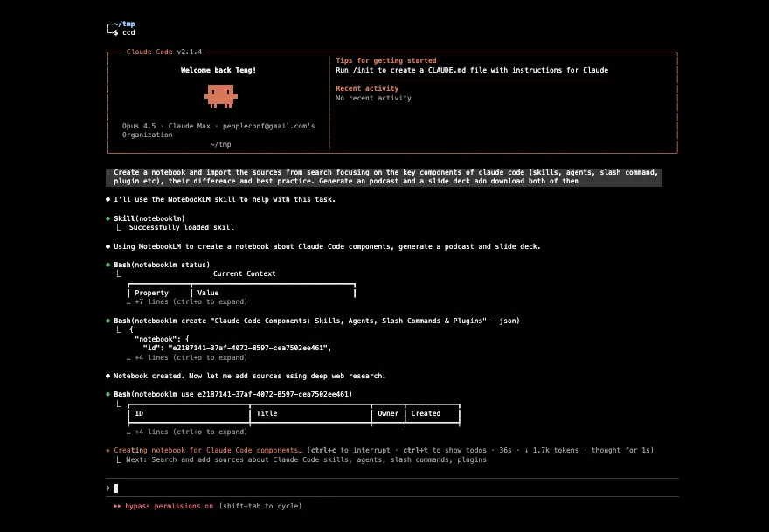Click the dot beside Bash(notebooklm use) command
The image size is (769, 532).
[x=108, y=395]
